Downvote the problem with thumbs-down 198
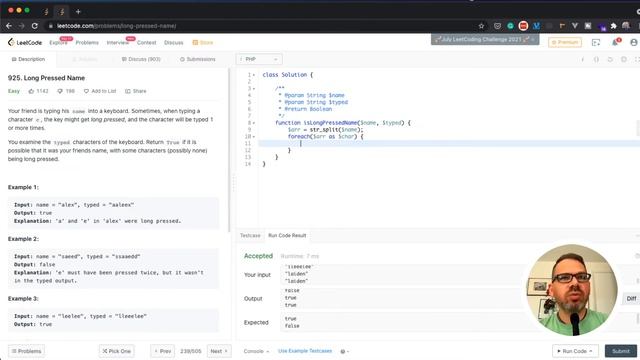The width and height of the screenshot is (640, 360). [66, 91]
